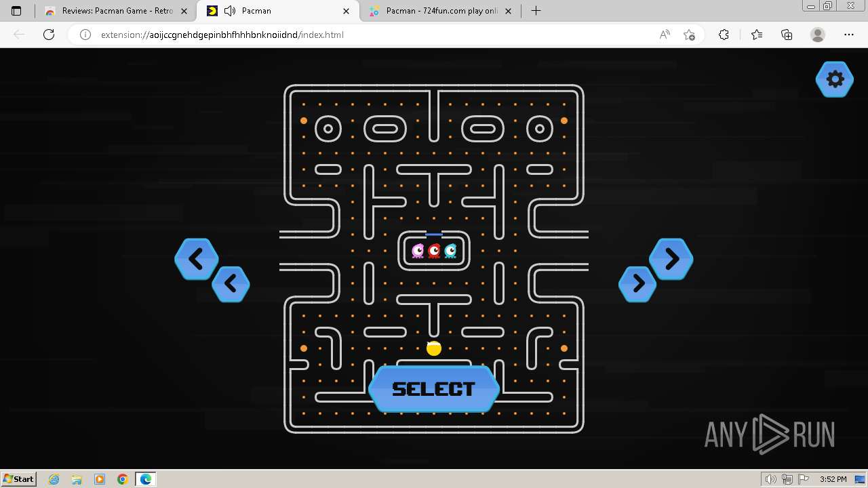Screen dimensions: 868x488
Task: Open the browser profile avatar
Action: click(818, 35)
